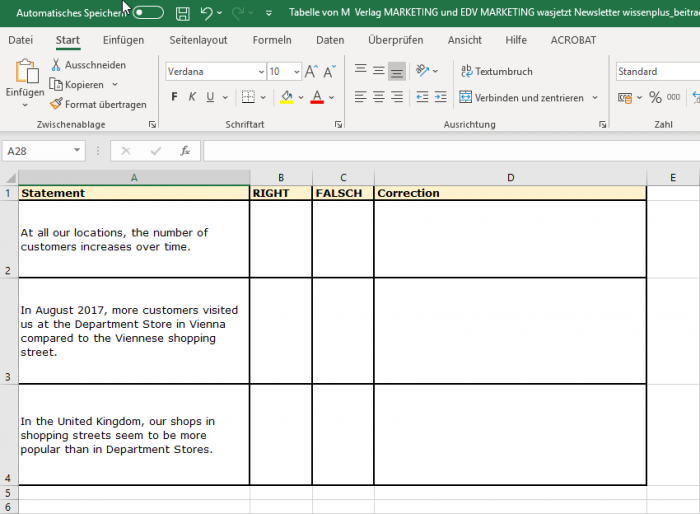The height and width of the screenshot is (514, 700).
Task: Toggle bold formatting with F button
Action: click(x=174, y=97)
